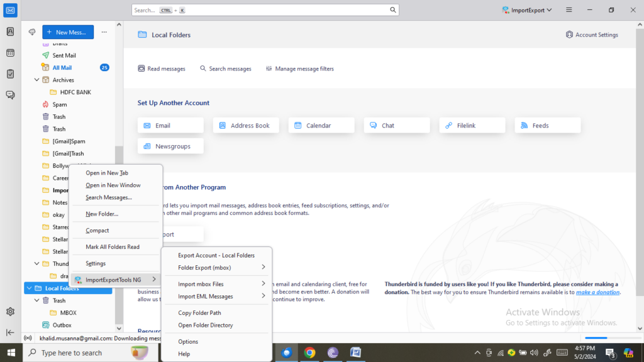The image size is (644, 362).
Task: Open the Address Book from the left sidebar
Action: 10,31
